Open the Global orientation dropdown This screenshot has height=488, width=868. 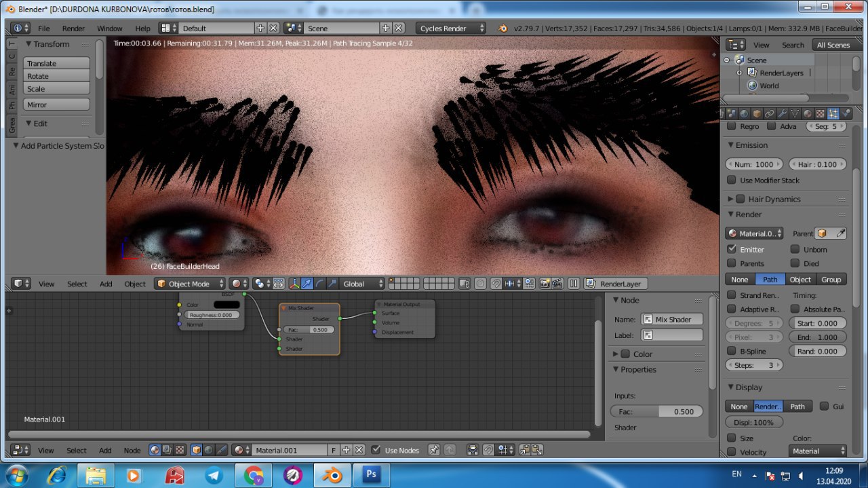coord(361,284)
